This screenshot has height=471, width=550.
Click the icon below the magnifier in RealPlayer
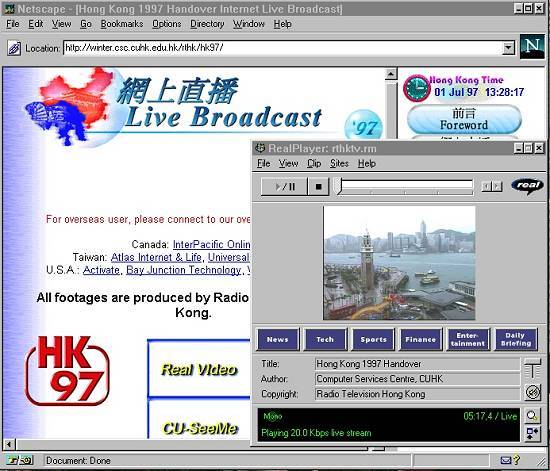[x=532, y=433]
